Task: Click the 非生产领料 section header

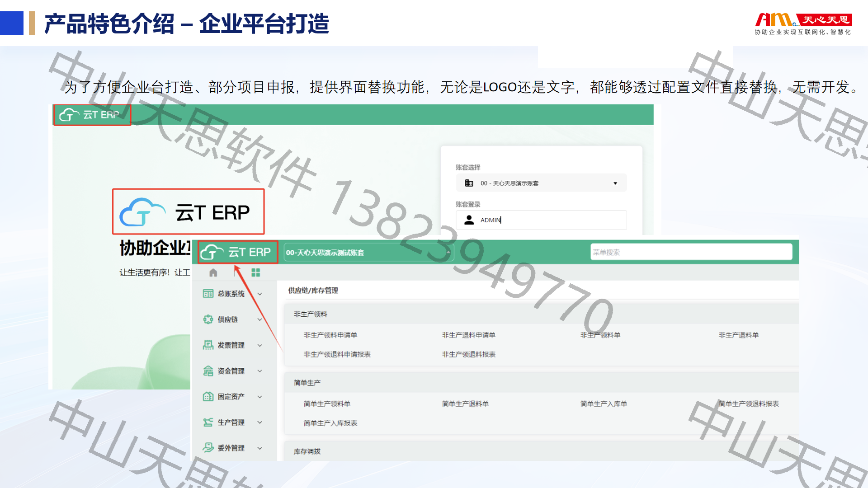Action: coord(542,314)
